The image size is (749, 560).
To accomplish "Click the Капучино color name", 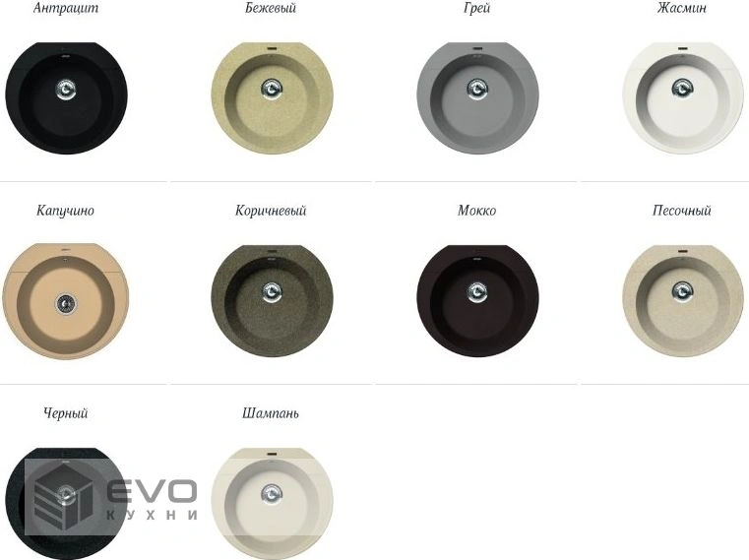I will (65, 211).
